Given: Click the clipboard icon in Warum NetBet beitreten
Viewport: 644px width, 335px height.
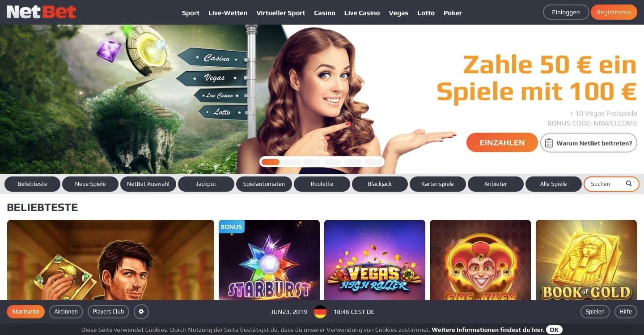Looking at the screenshot, I should coord(549,143).
